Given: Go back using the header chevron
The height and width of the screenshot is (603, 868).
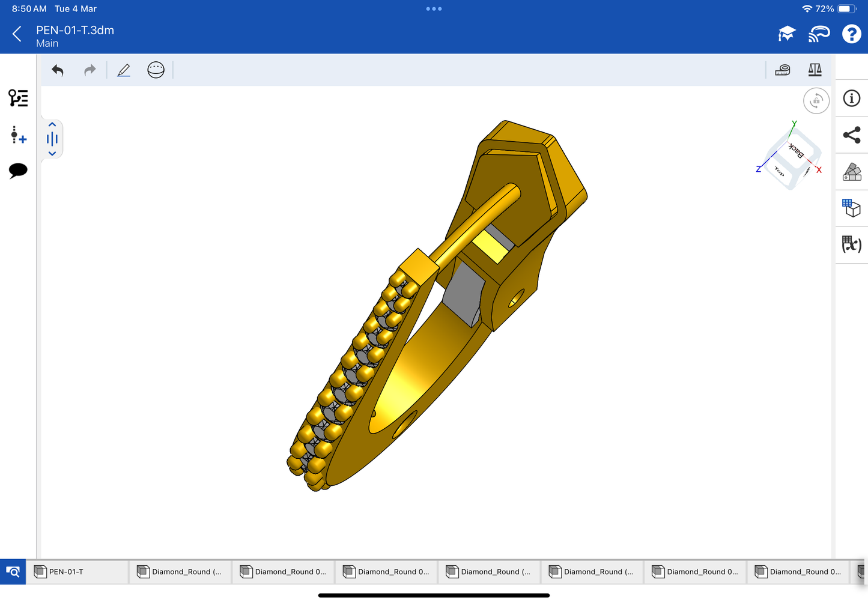Looking at the screenshot, I should click(x=17, y=34).
